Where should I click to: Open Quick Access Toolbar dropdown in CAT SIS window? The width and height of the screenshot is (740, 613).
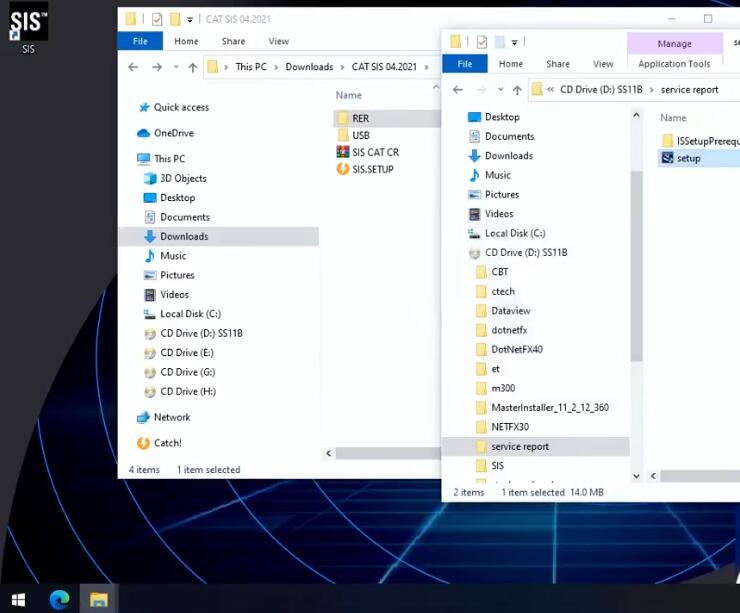click(x=190, y=20)
